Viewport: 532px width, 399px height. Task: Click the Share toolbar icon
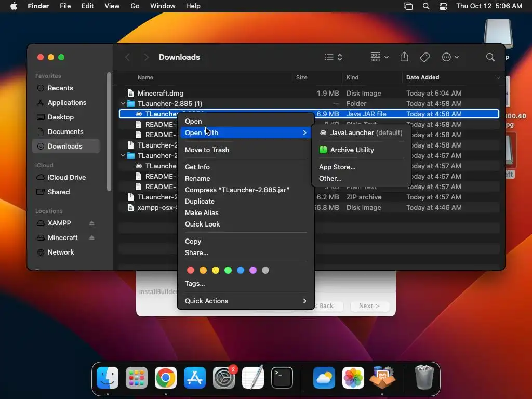[x=404, y=57]
